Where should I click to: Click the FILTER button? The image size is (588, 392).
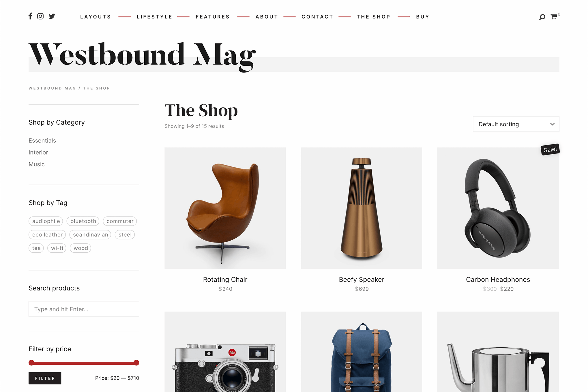click(x=45, y=378)
